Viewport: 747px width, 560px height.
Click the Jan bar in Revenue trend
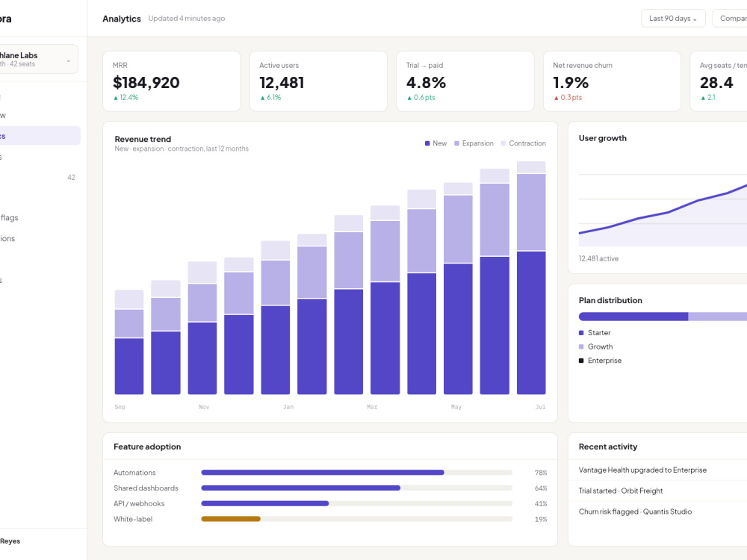[276, 317]
